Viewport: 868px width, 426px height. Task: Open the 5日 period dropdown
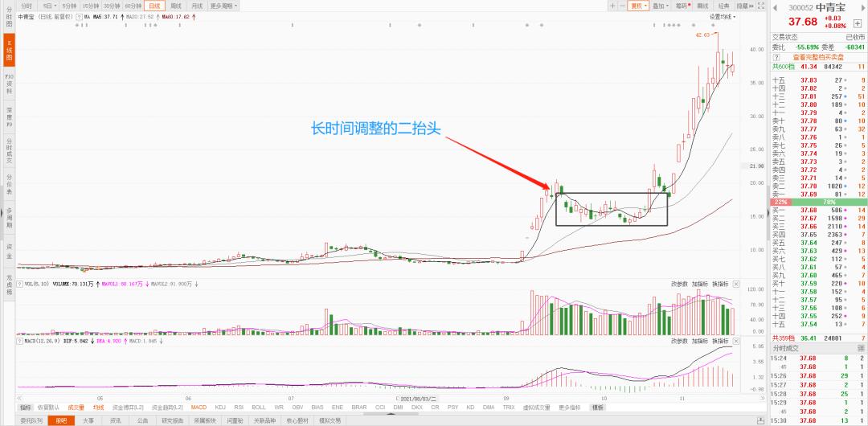coord(49,6)
